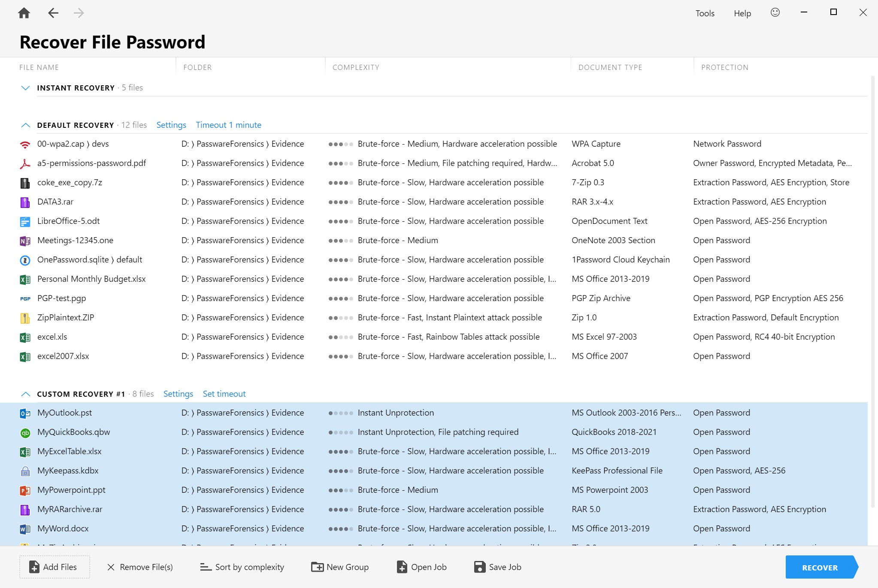Viewport: 878px width, 588px height.
Task: Collapse the Custom Recovery #1 group
Action: point(25,394)
